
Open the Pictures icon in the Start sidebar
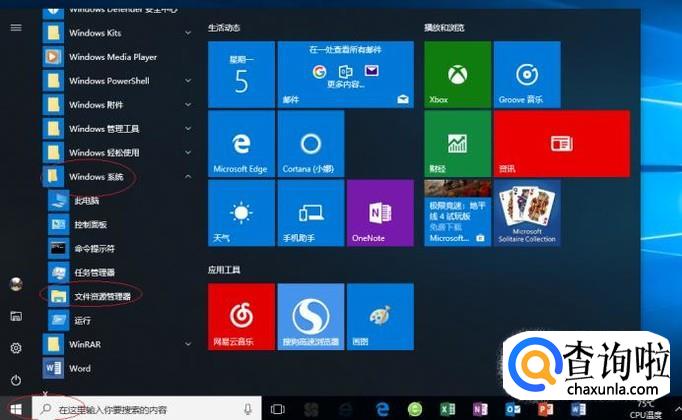pos(16,316)
